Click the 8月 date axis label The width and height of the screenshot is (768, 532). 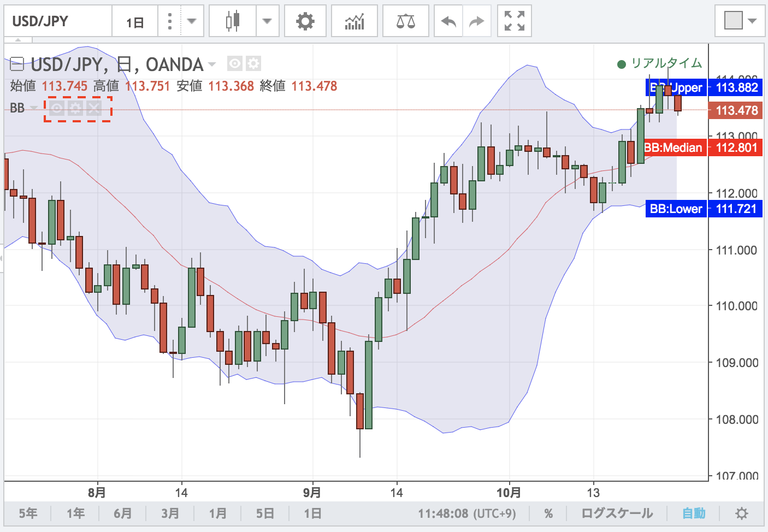click(97, 493)
